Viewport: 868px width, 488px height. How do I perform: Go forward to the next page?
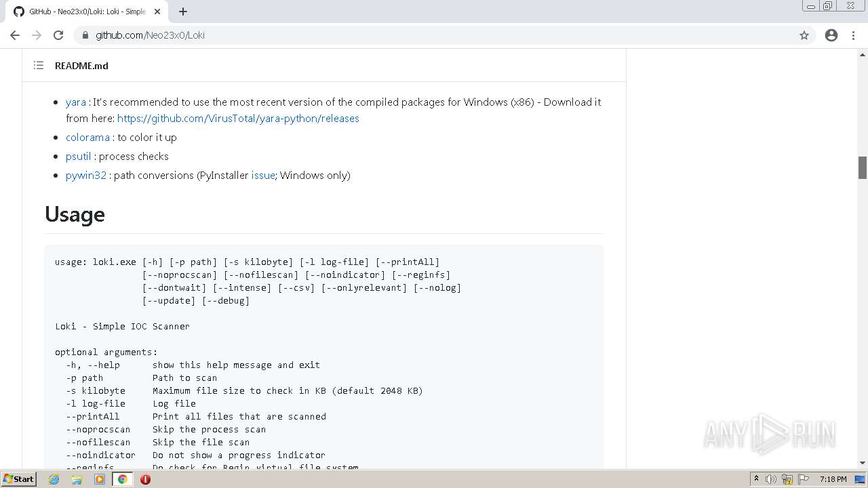click(x=37, y=35)
